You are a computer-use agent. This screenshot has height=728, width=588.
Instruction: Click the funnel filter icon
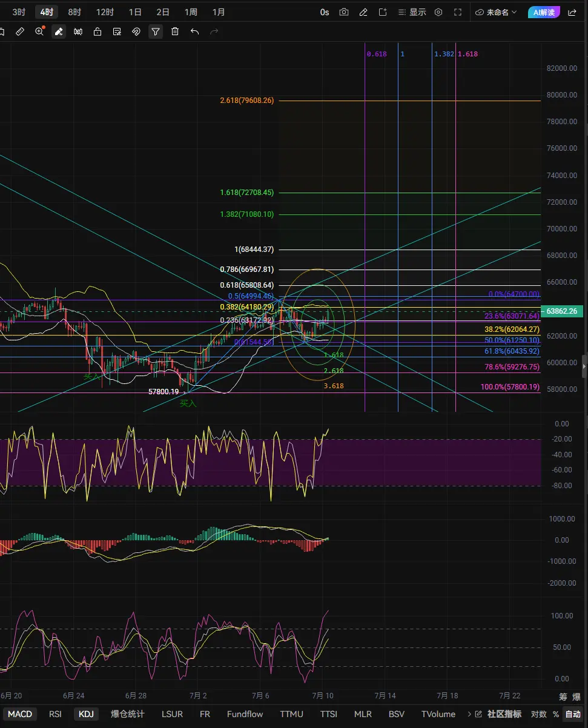[x=156, y=31]
